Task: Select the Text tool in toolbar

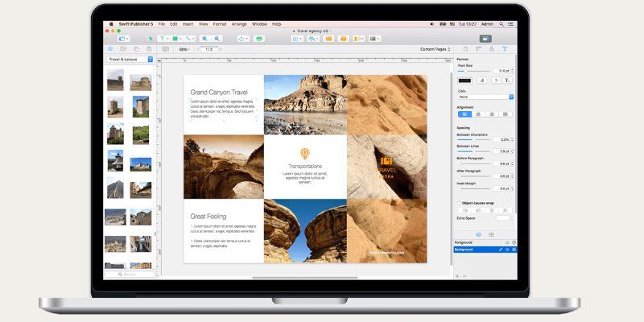Action: [x=163, y=39]
